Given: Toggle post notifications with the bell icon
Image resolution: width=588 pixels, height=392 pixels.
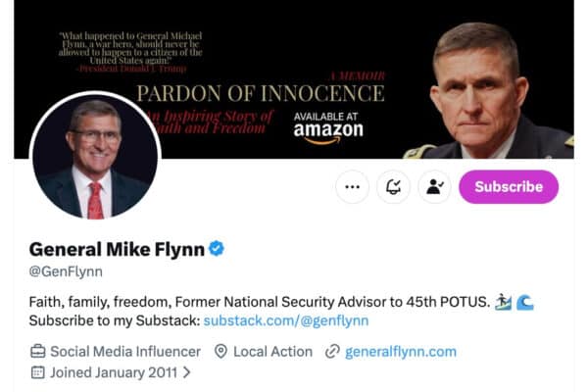Looking at the screenshot, I should (x=393, y=186).
